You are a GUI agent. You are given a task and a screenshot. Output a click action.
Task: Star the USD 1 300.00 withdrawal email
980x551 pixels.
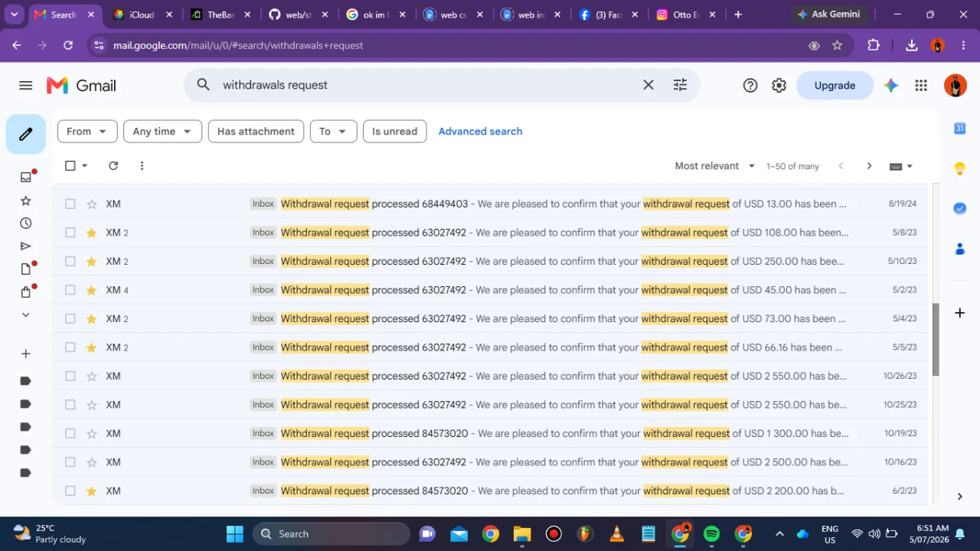pos(92,433)
